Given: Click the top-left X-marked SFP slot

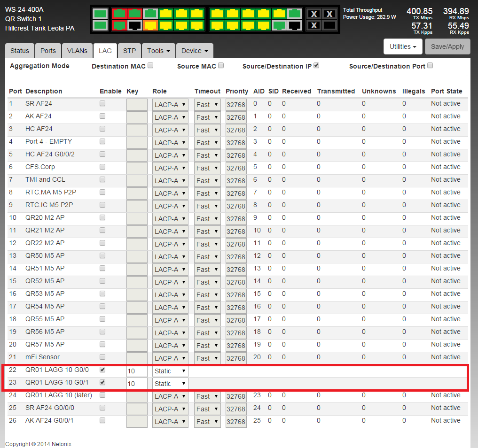Looking at the screenshot, I should tap(314, 14).
